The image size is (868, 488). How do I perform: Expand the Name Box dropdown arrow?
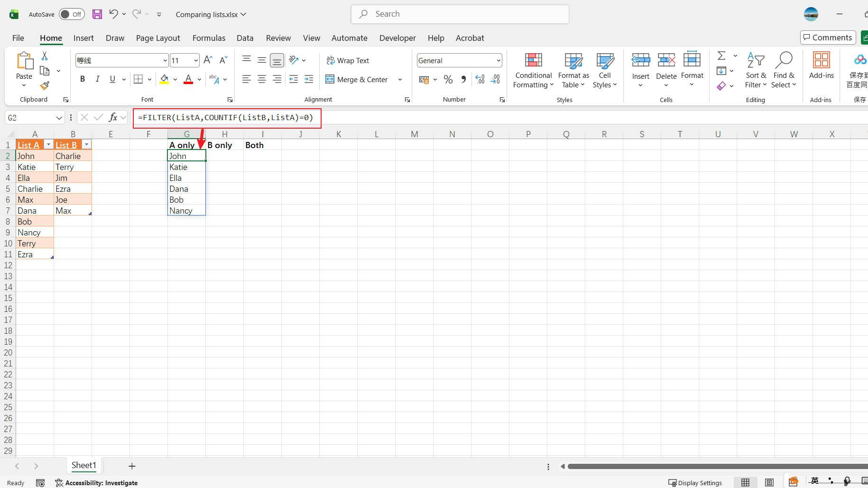click(x=59, y=118)
